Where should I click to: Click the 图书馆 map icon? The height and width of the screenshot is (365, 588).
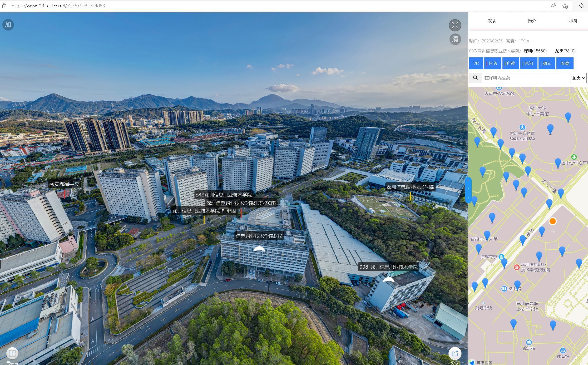pos(504,289)
